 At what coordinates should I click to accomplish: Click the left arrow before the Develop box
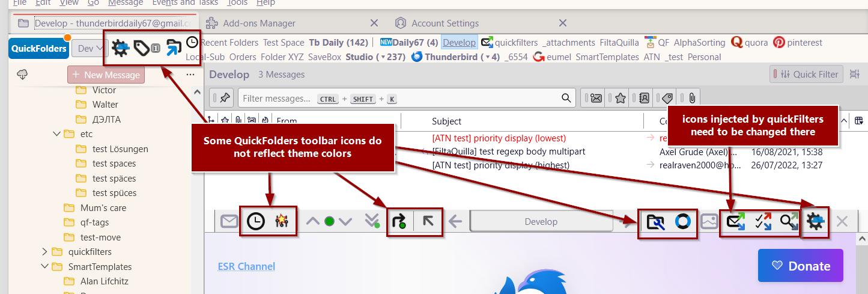(455, 222)
